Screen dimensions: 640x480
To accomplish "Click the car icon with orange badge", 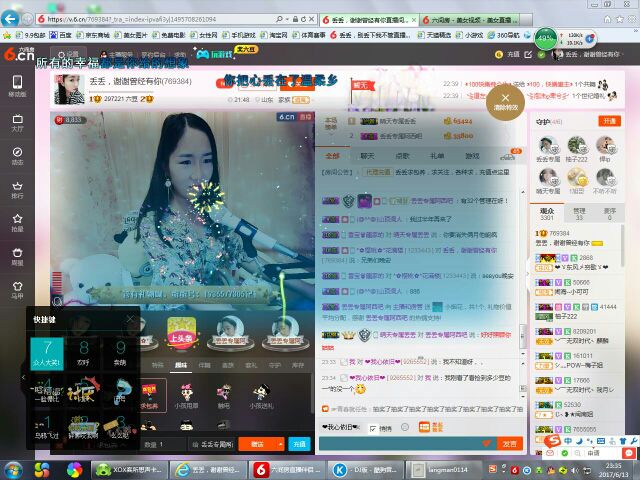I will 509,155.
